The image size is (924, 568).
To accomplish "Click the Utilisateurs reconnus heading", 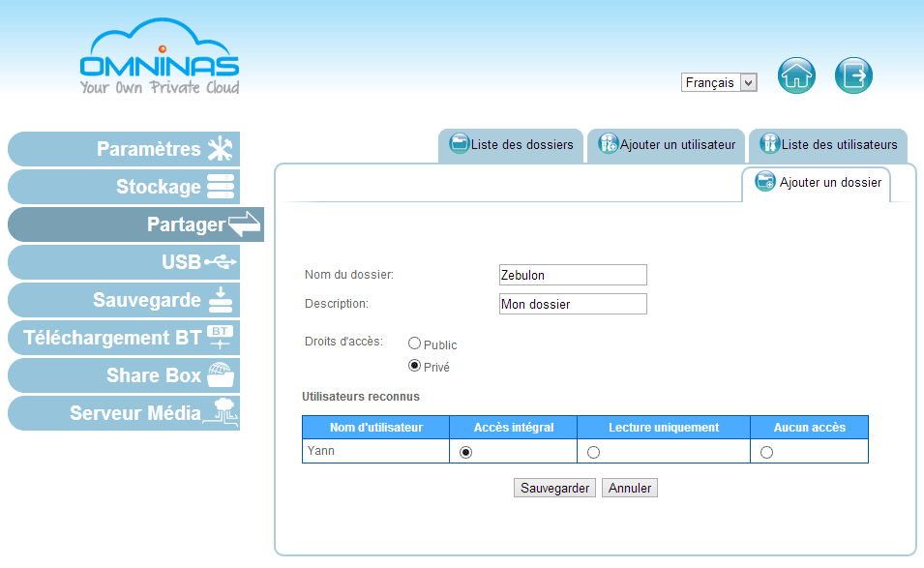I will pos(361,397).
